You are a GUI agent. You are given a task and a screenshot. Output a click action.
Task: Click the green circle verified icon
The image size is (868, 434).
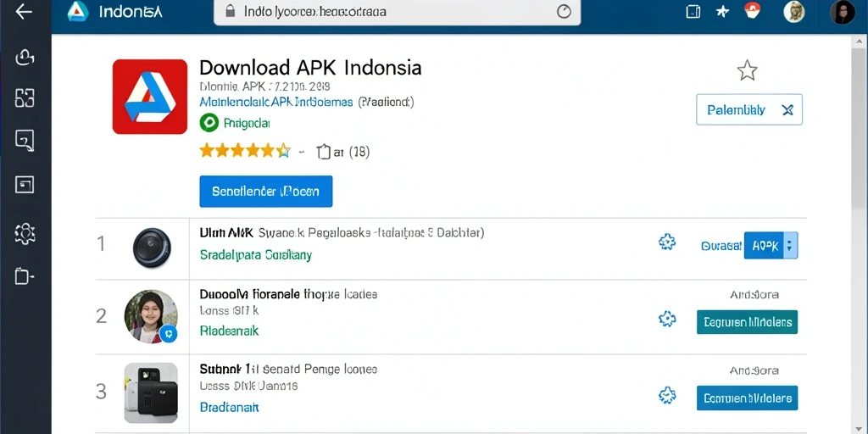pyautogui.click(x=209, y=122)
